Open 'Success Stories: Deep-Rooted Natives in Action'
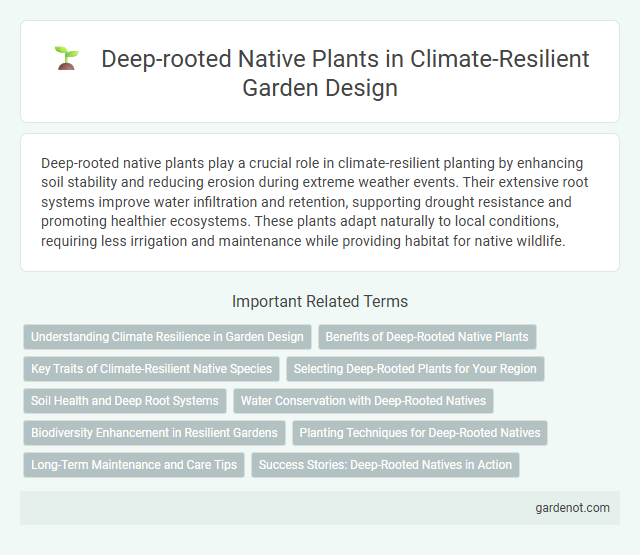Viewport: 640px width, 555px height. 385,465
